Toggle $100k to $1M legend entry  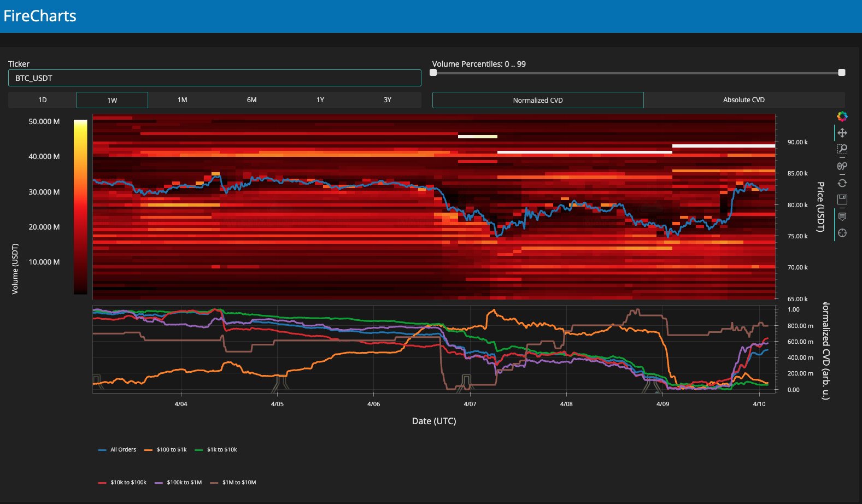pyautogui.click(x=179, y=483)
